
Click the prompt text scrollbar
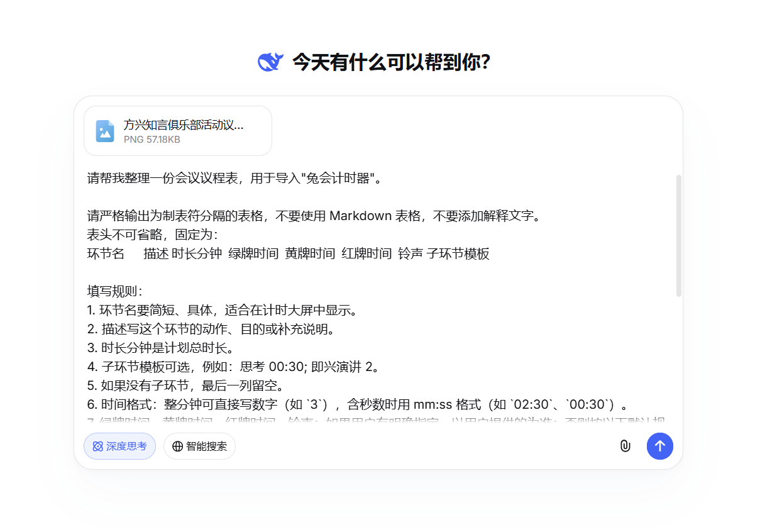679,236
